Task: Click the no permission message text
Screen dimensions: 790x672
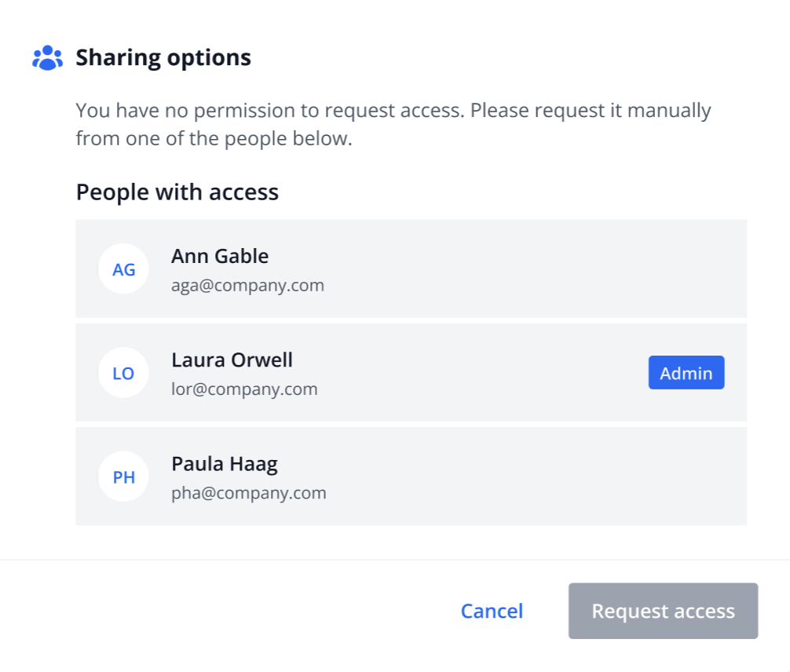Action: click(x=393, y=124)
